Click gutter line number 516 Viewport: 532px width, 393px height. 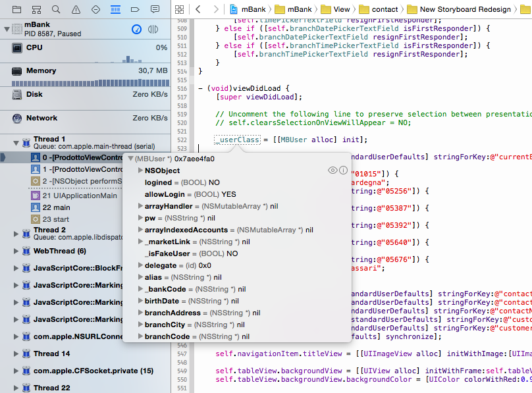pos(182,88)
